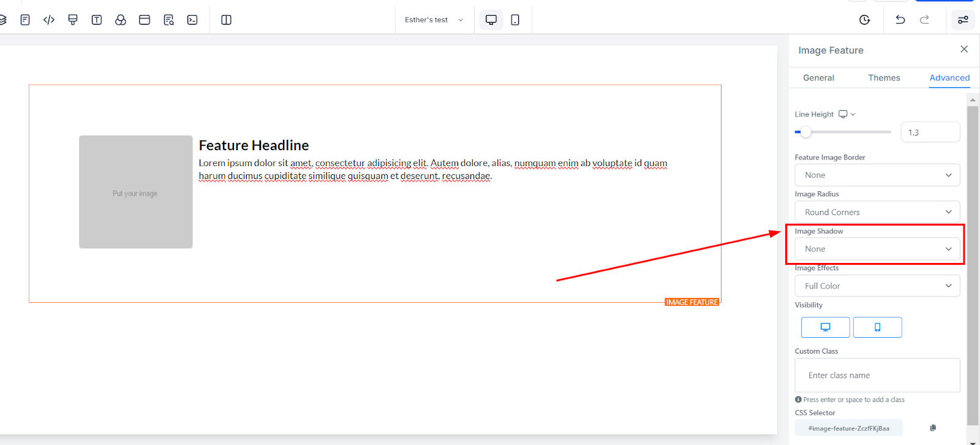Open version history clock icon
This screenshot has width=980, height=445.
[x=865, y=20]
